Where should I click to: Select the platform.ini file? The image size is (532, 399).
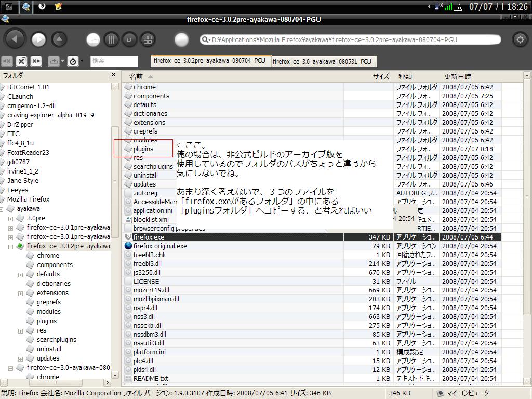point(149,352)
